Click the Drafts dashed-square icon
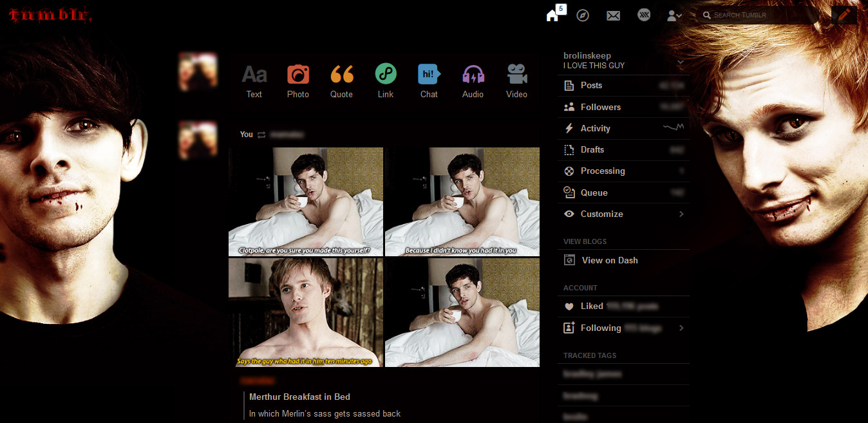The width and height of the screenshot is (868, 423). [569, 149]
